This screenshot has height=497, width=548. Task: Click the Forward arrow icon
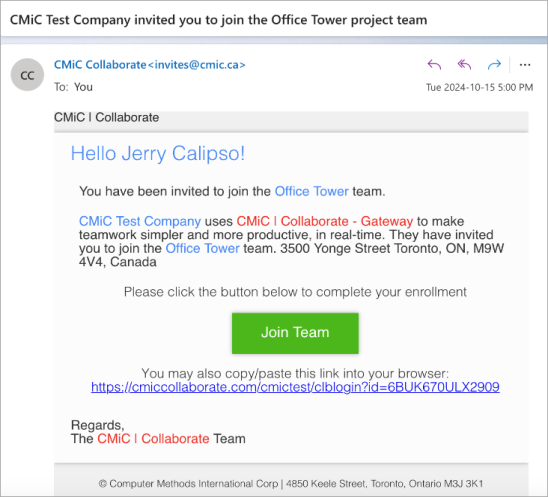pyautogui.click(x=494, y=65)
